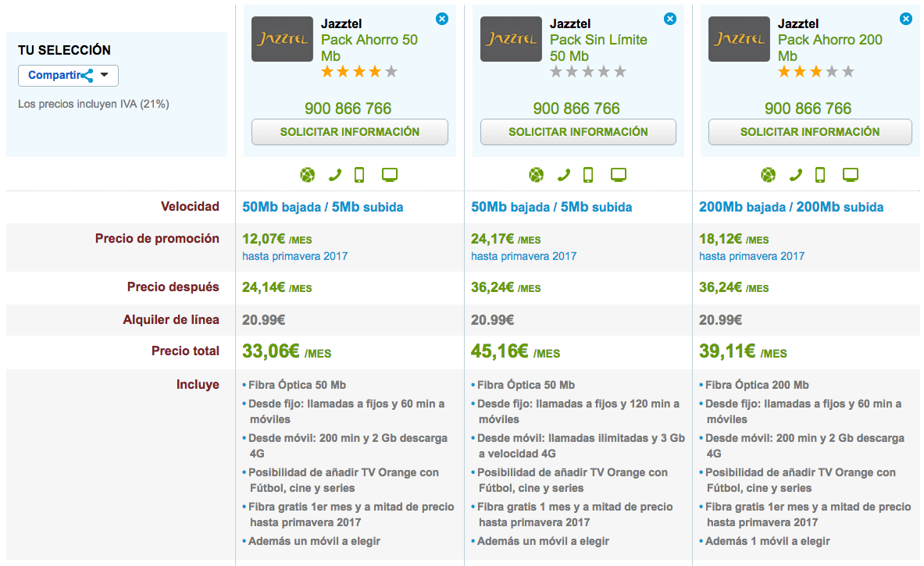
Task: Click 'Precio total' row label
Action: (x=186, y=351)
